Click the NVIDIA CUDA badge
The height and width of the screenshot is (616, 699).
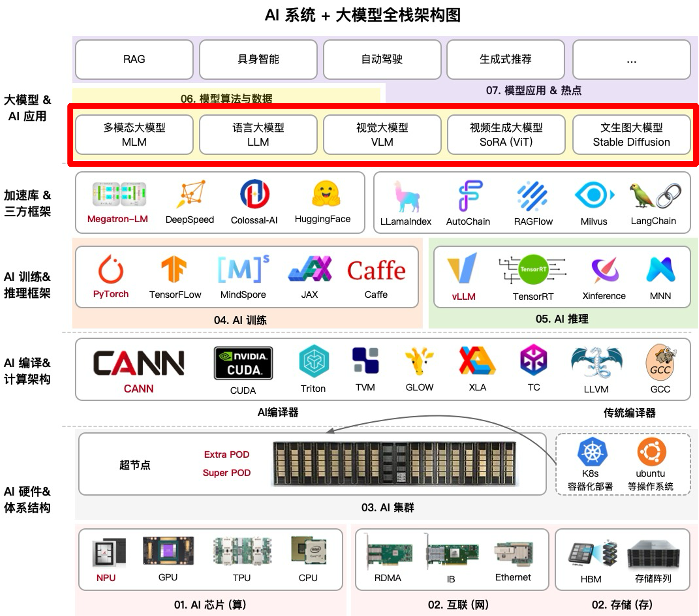coord(243,363)
